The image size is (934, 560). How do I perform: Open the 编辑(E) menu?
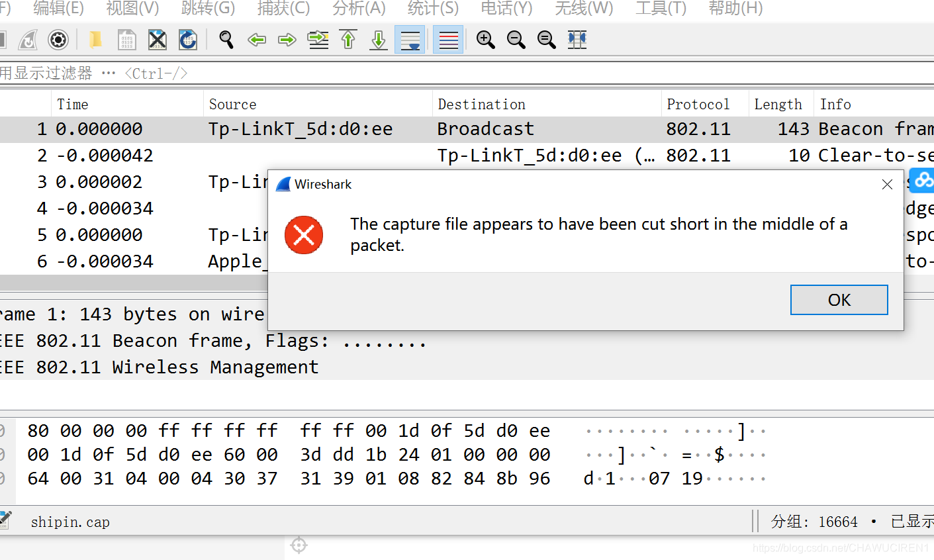pos(58,9)
